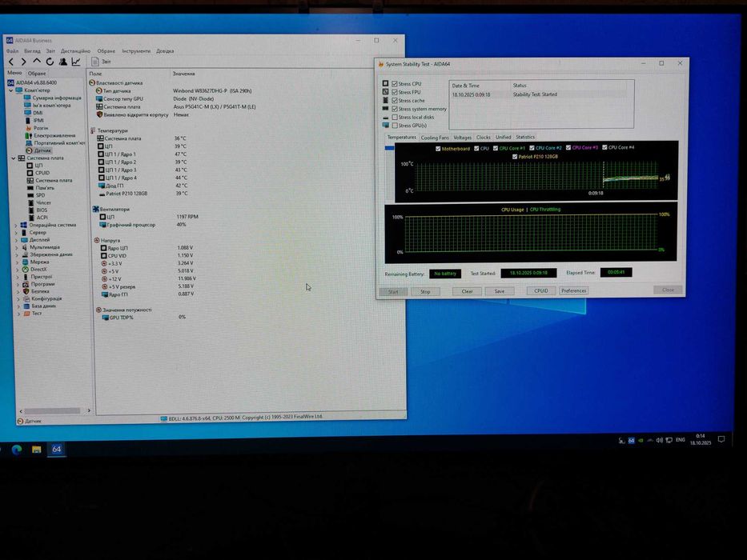
Task: Expand the DirectX tree node
Action: (x=18, y=270)
